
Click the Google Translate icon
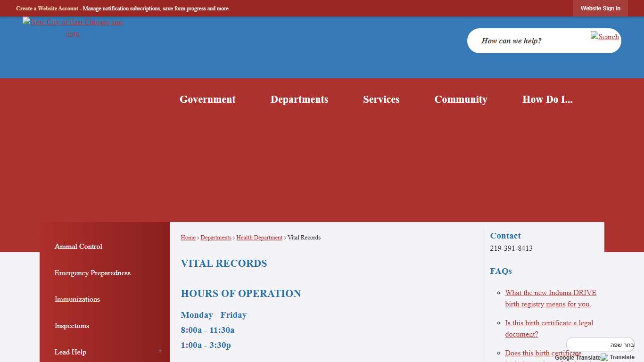(604, 357)
